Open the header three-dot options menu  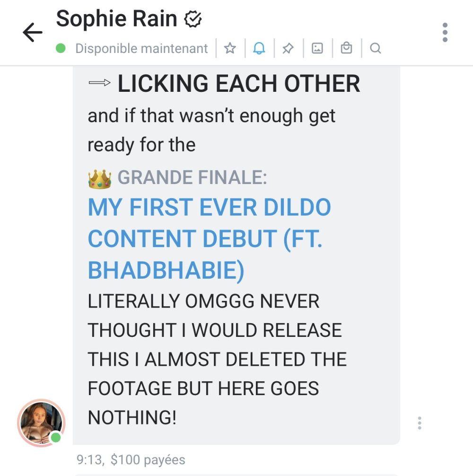[x=445, y=32]
